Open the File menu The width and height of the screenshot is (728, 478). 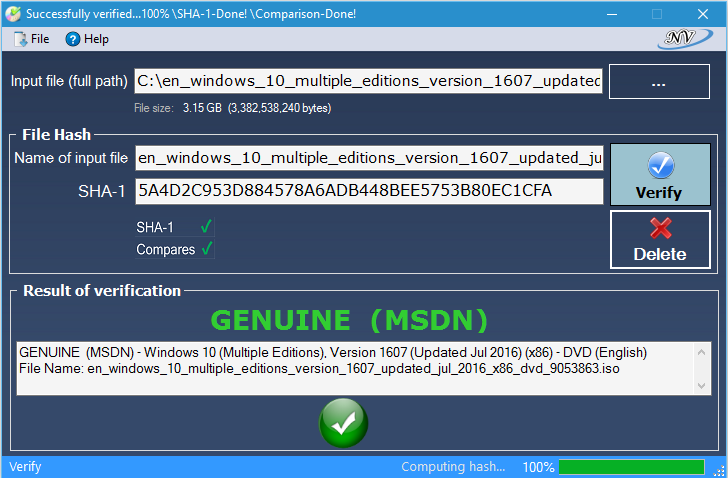31,39
